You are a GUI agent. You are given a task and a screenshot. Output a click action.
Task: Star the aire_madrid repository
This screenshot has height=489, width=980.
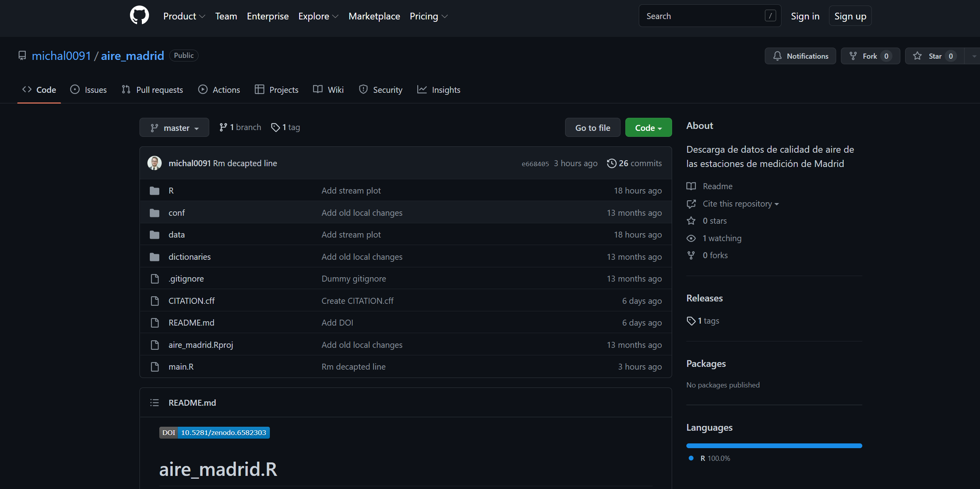pyautogui.click(x=934, y=56)
